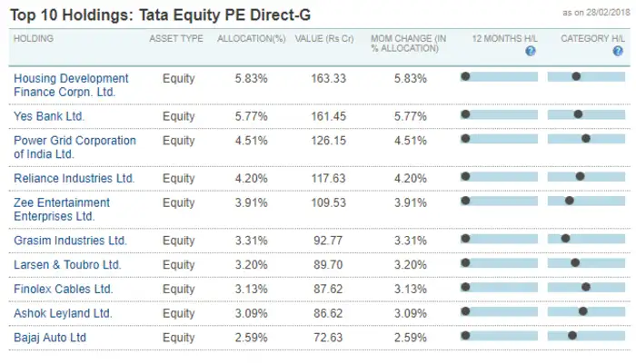Screen dimensions: 636x364
Task: Click Housing Development category H/L slider dot
Action: point(576,77)
